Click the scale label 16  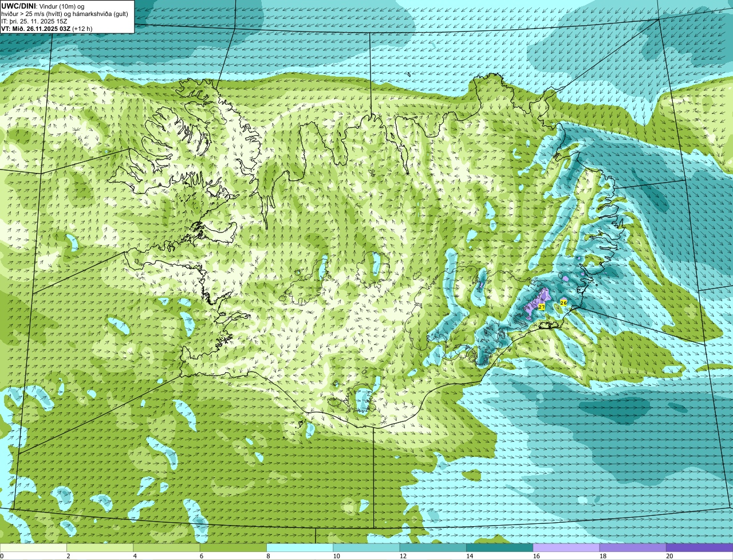click(536, 555)
